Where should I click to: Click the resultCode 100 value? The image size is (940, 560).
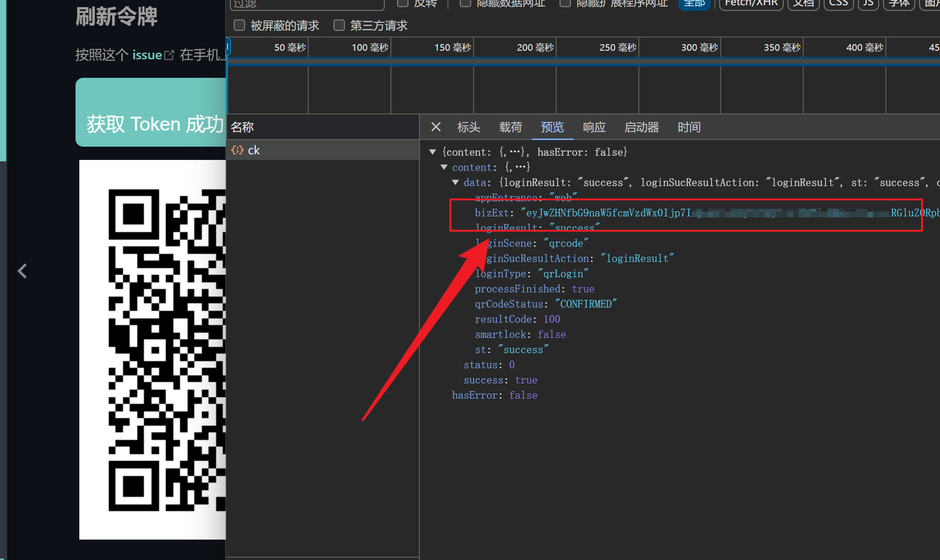(x=552, y=319)
